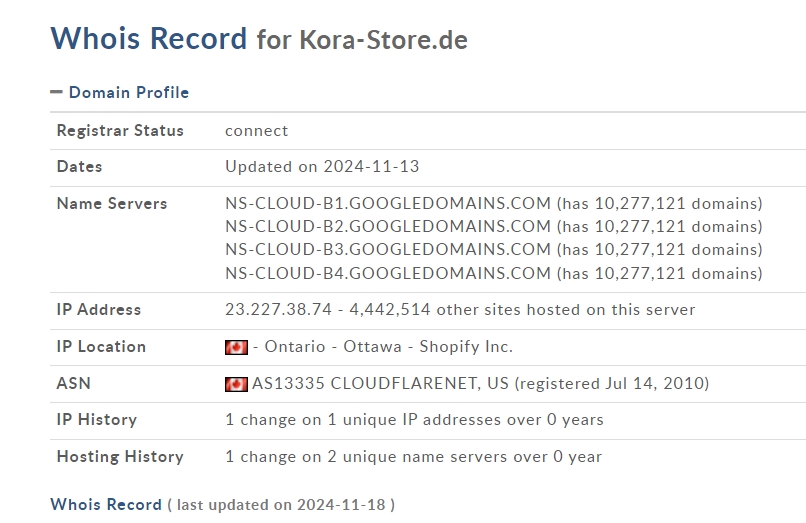Open IP History change details
Viewport: 806px width, 523px height.
[414, 420]
